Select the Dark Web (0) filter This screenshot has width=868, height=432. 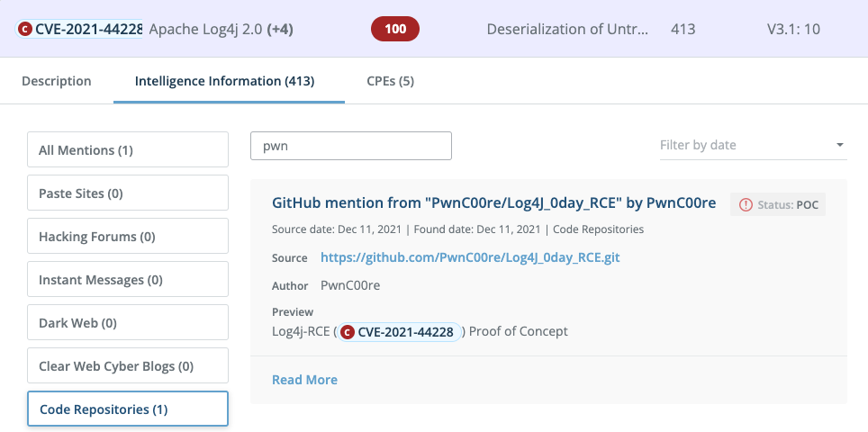pyautogui.click(x=128, y=323)
